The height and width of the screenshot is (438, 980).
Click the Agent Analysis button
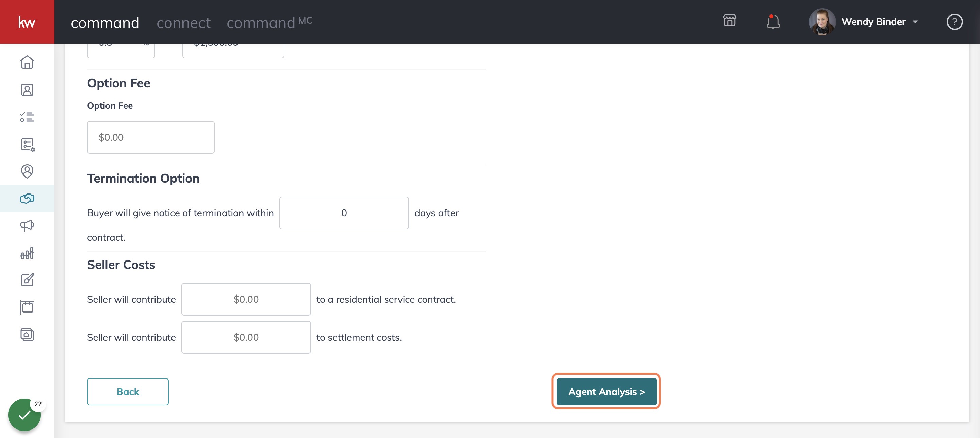point(606,392)
